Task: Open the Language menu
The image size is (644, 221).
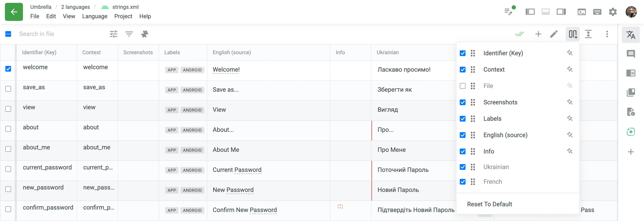Action: click(x=95, y=16)
